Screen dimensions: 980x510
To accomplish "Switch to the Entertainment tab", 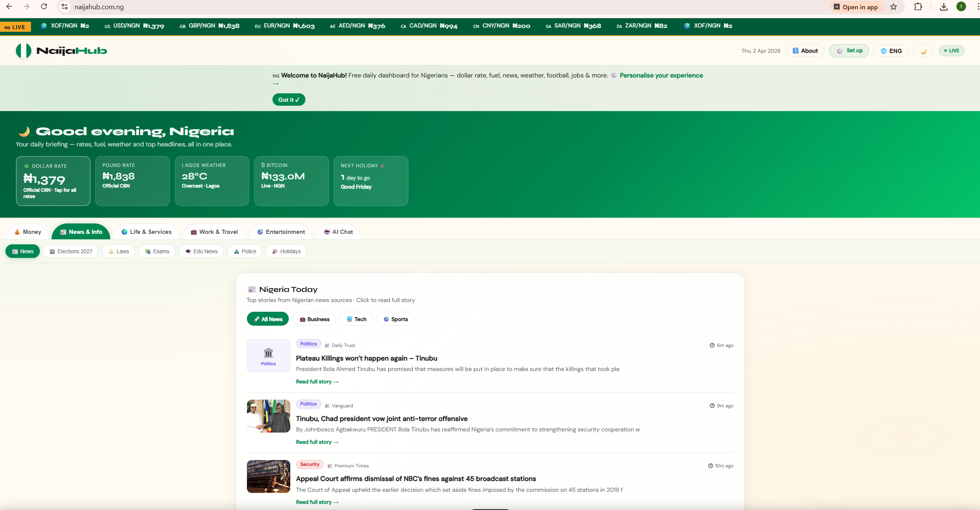I will [x=281, y=232].
